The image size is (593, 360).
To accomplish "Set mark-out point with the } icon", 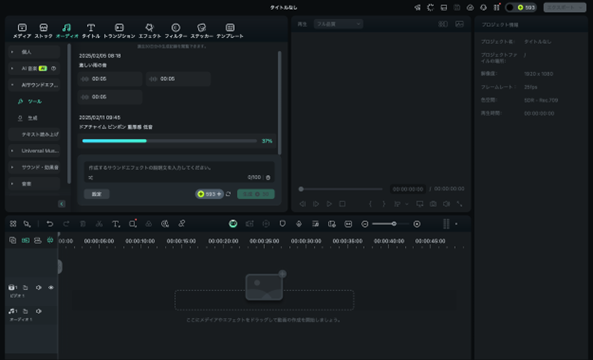I will (383, 204).
